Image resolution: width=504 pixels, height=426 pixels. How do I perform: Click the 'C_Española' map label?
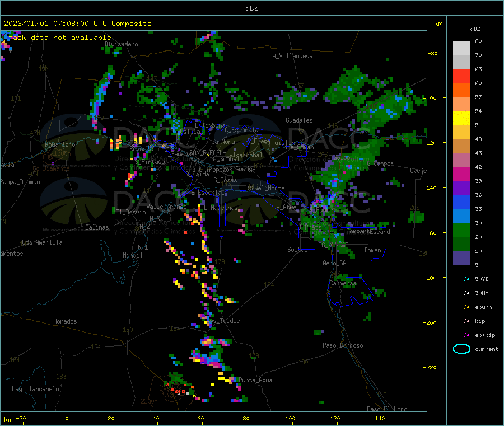241,130
